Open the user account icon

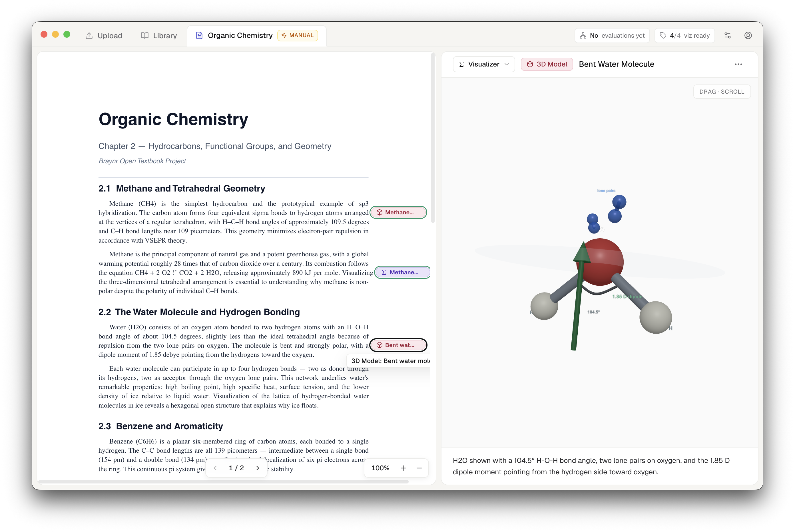click(748, 36)
